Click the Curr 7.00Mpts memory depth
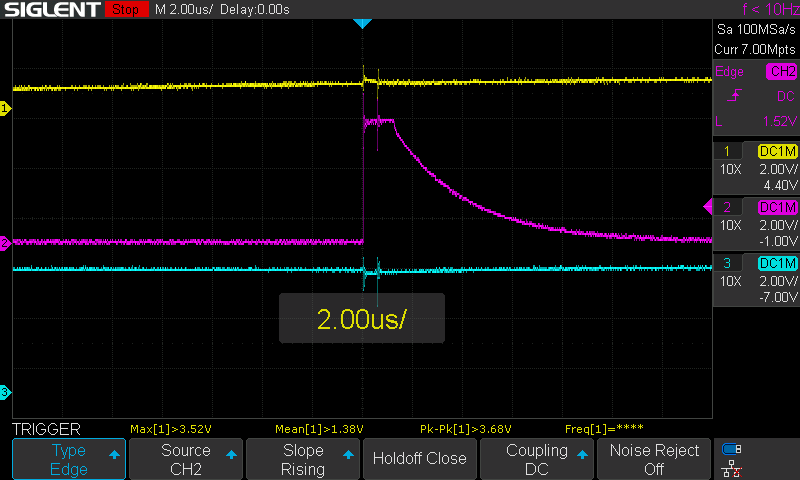 point(755,49)
